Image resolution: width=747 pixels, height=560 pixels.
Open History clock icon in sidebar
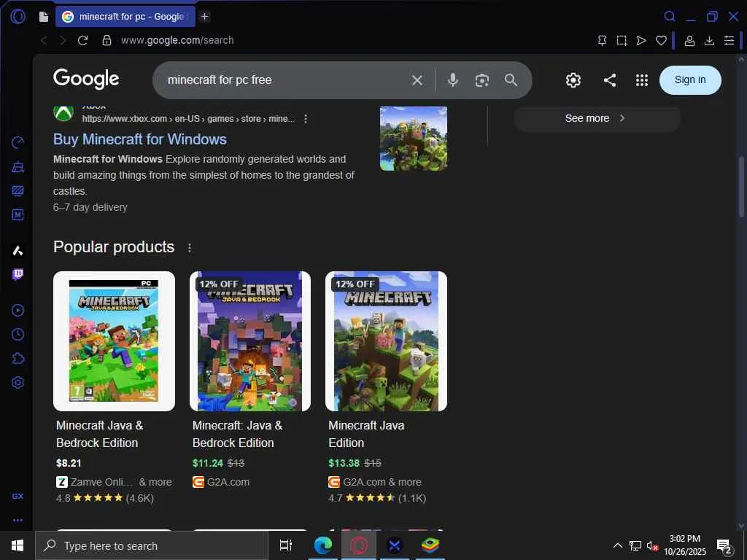click(x=18, y=334)
